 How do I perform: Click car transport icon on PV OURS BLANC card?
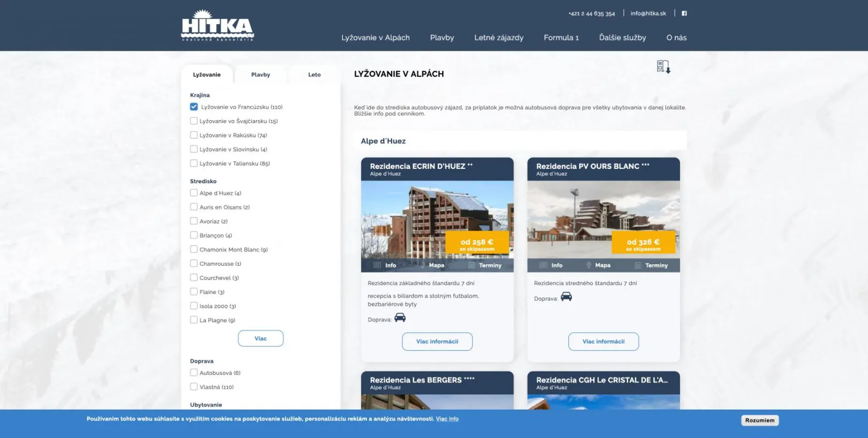tap(566, 297)
